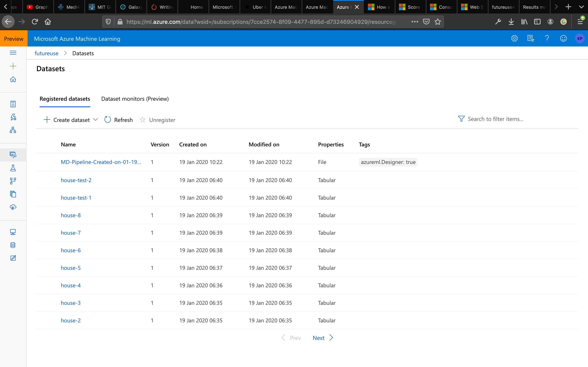
Task: Open Compute monitor icon in sidebar
Action: point(13,232)
